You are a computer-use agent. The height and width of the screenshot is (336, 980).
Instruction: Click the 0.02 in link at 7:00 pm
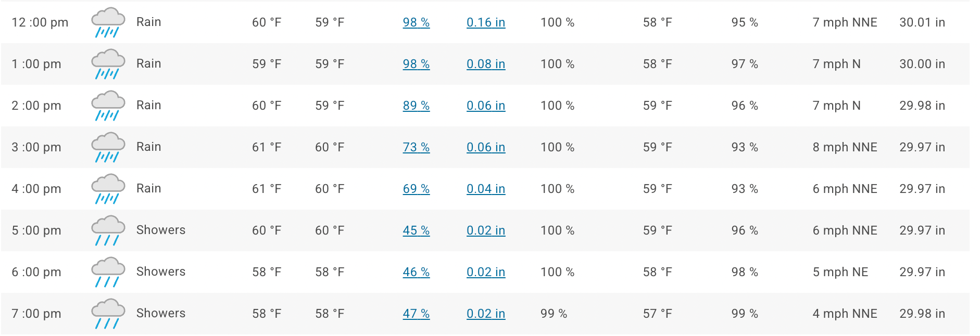coord(485,314)
